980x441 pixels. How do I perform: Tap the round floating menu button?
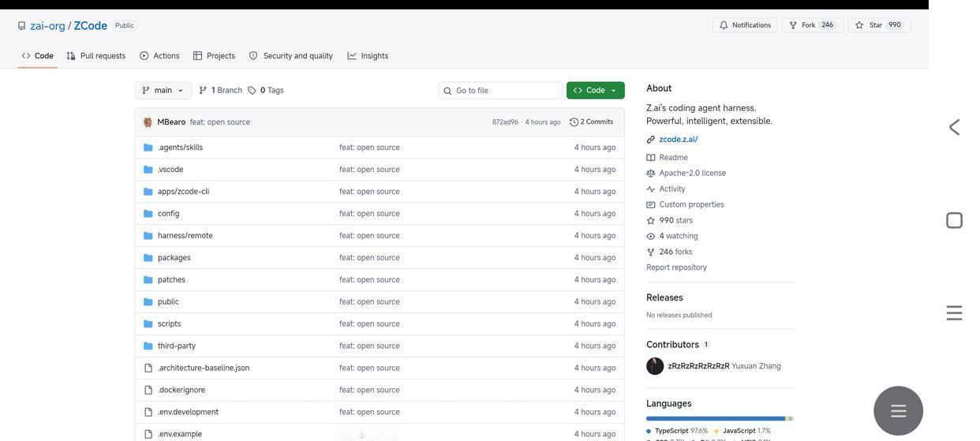pos(899,411)
